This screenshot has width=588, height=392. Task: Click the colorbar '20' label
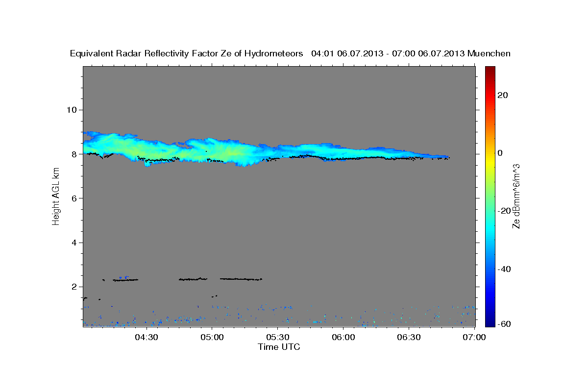504,95
